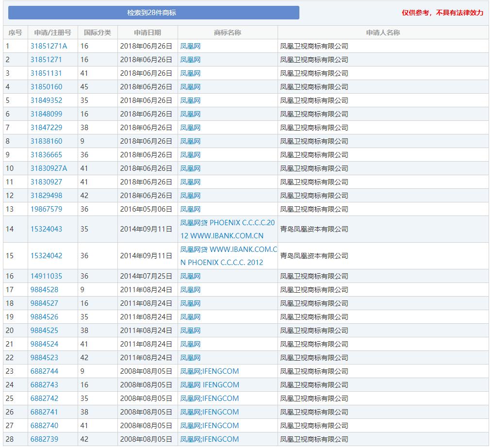
Task: Open registration number 9884526
Action: [44, 317]
